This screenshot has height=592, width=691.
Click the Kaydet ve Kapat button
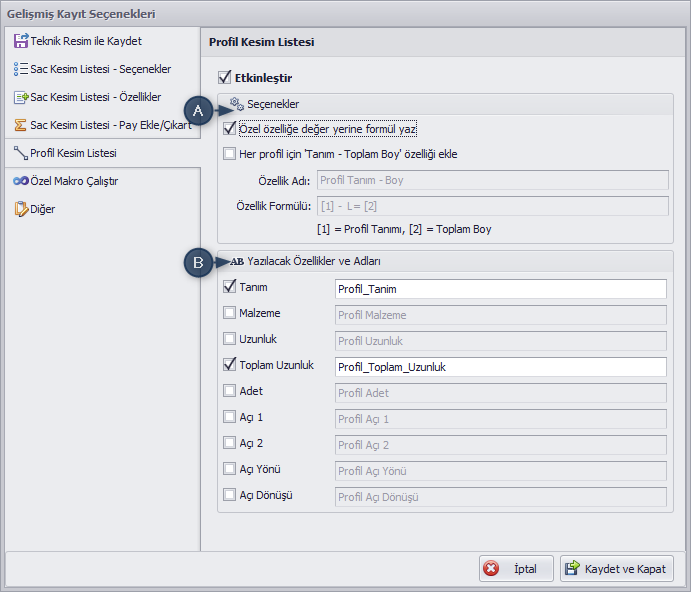[x=617, y=569]
